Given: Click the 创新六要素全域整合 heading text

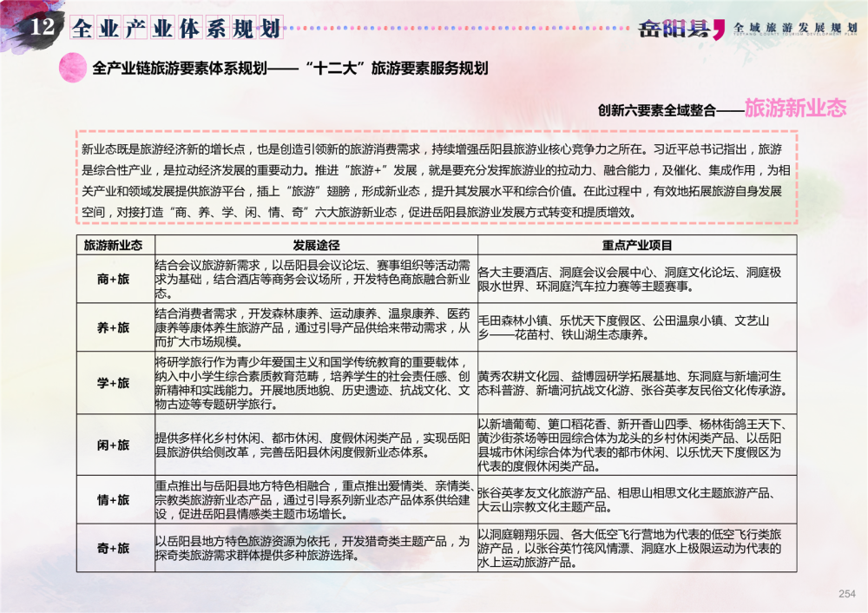Looking at the screenshot, I should click(x=656, y=110).
